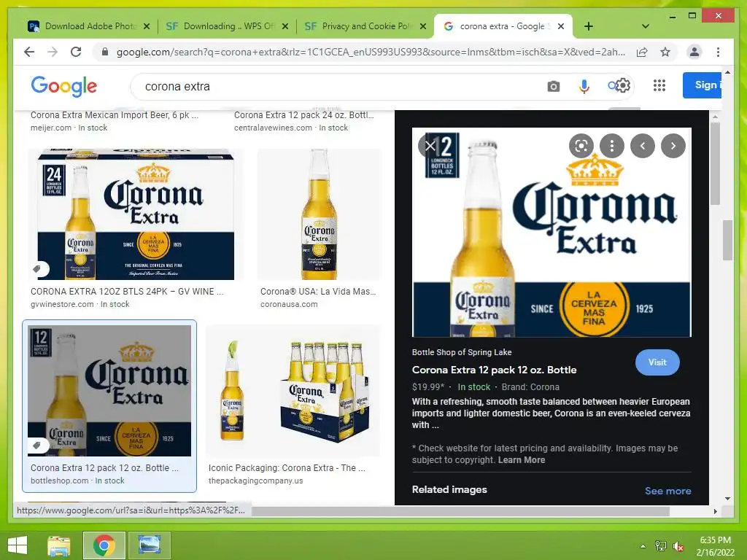
Task: View site lock information
Action: [x=105, y=52]
